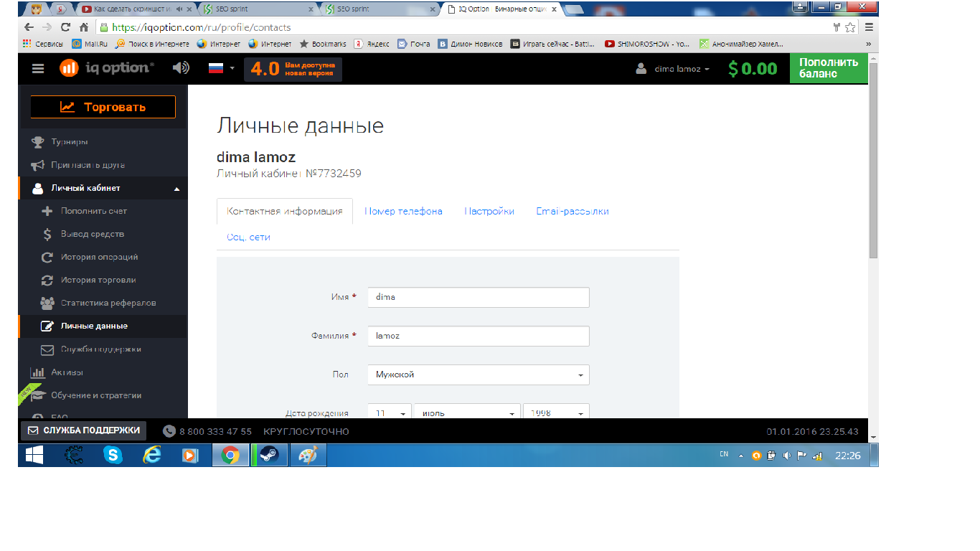Click the bottom СЛУЖБА ПОДДЕРЖКИ button
The height and width of the screenshot is (551, 980).
pos(83,430)
